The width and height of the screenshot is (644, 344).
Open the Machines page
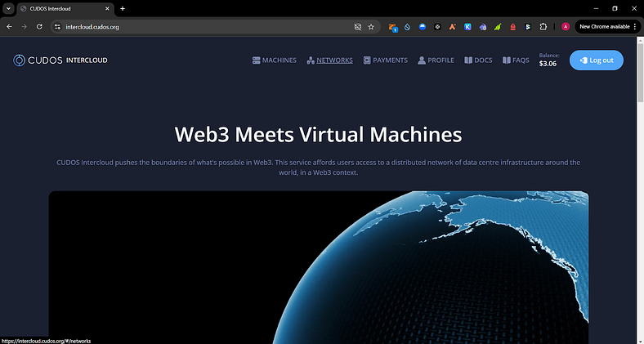coord(275,60)
